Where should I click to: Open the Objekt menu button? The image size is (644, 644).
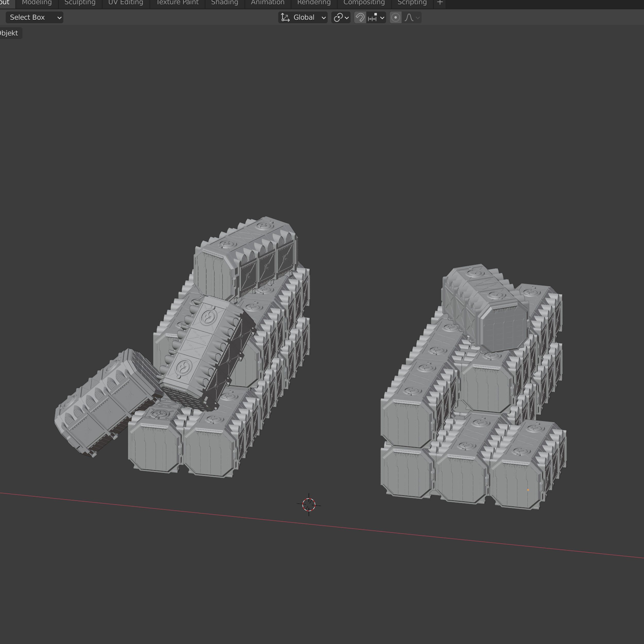(x=9, y=33)
